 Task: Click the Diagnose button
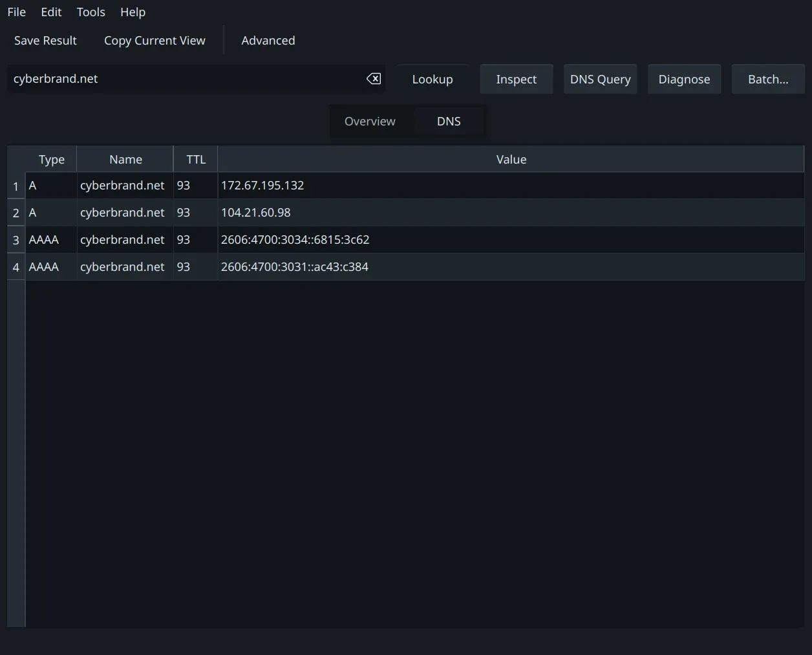point(685,80)
